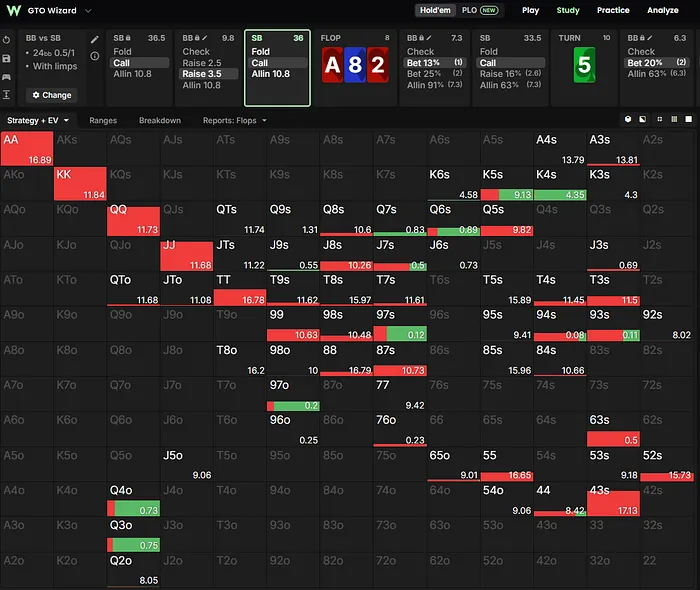Select Bet 20% in BB 6.3 node

[x=656, y=62]
